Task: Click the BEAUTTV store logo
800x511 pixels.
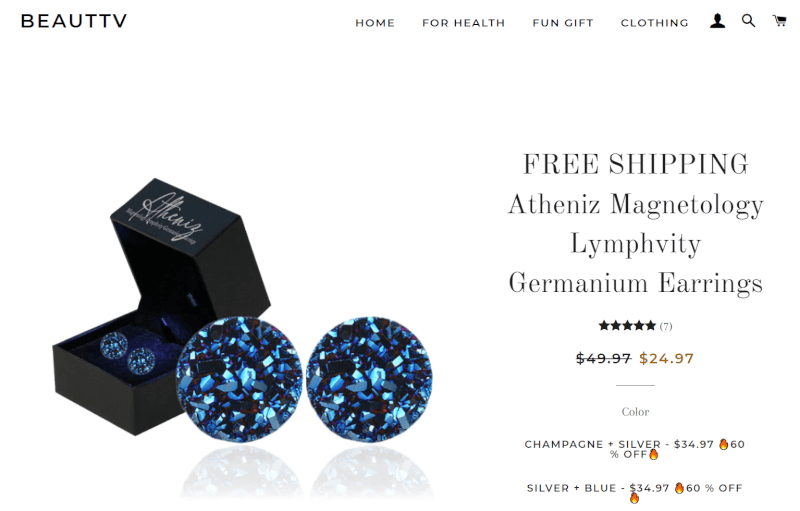Action: tap(74, 21)
